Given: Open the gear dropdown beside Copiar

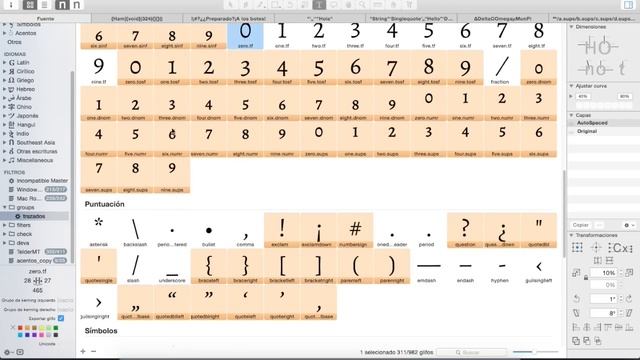Looking at the screenshot, I should click(x=629, y=225).
